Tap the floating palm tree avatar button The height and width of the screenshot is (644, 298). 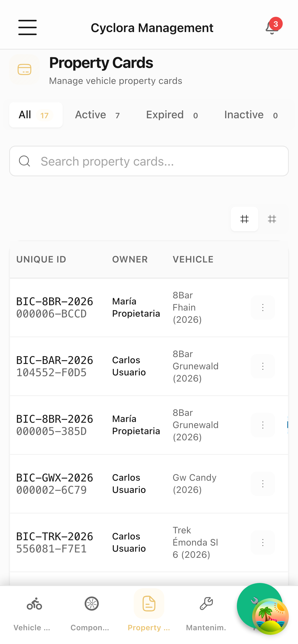[270, 616]
